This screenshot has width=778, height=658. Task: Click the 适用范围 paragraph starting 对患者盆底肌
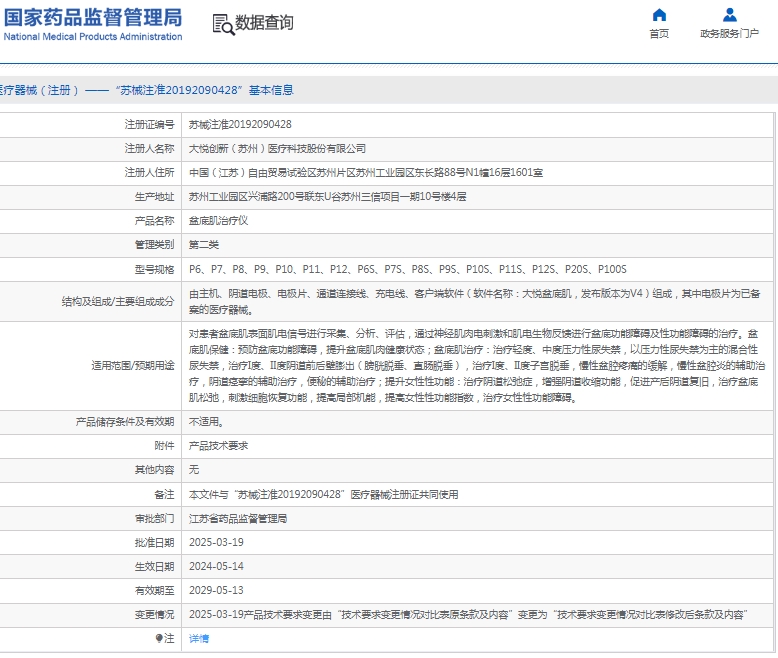tap(477, 366)
